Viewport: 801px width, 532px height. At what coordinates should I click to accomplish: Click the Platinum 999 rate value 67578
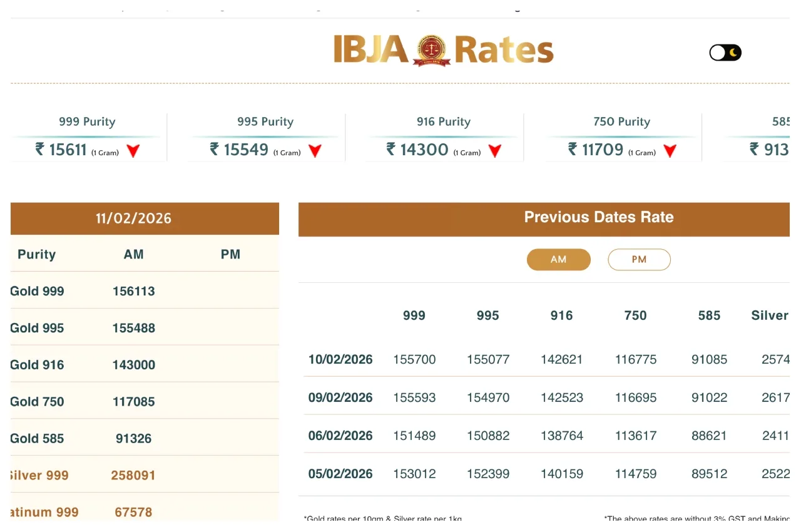click(x=133, y=512)
